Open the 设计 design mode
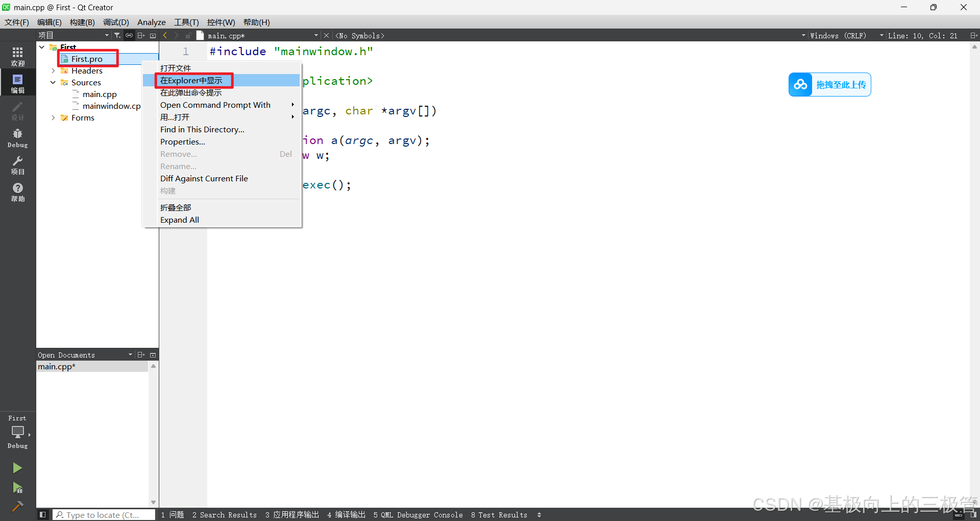The width and height of the screenshot is (980, 521). [x=18, y=110]
